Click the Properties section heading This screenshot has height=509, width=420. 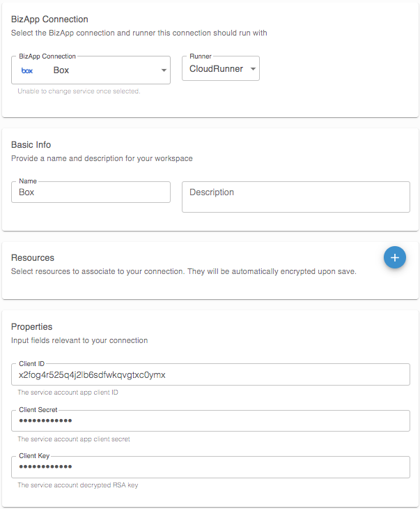click(x=32, y=327)
